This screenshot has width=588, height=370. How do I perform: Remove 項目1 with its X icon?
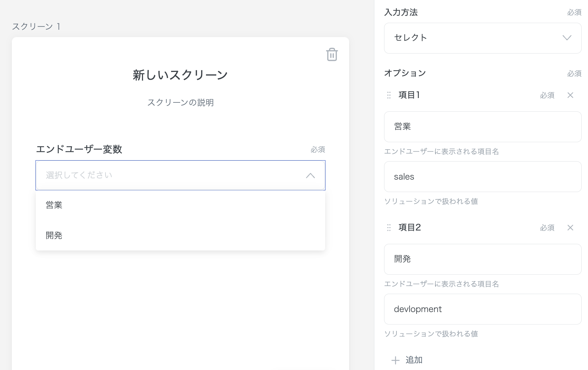click(570, 95)
